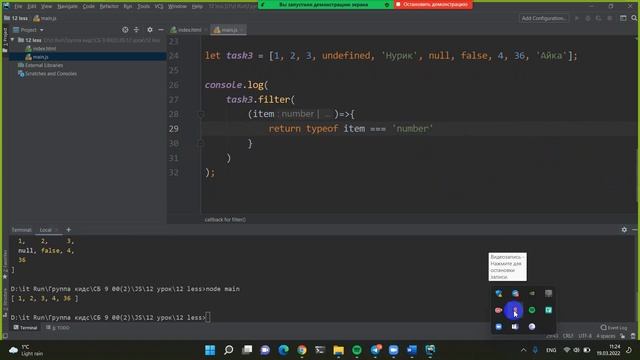Click the Windows Start button
The height and width of the screenshot is (360, 640).
tap(210, 350)
